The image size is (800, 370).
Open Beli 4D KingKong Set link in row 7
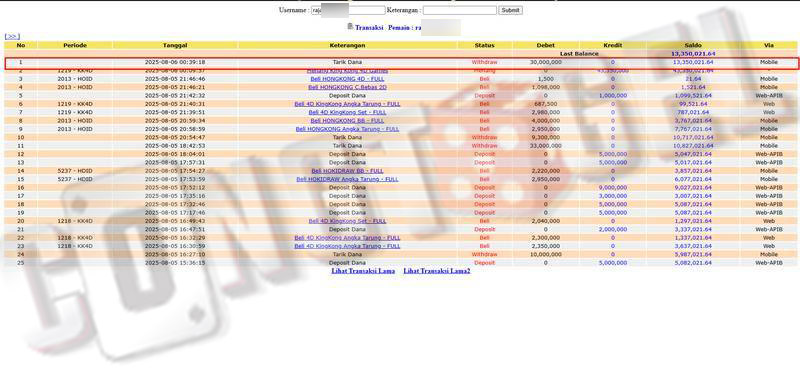(x=347, y=112)
